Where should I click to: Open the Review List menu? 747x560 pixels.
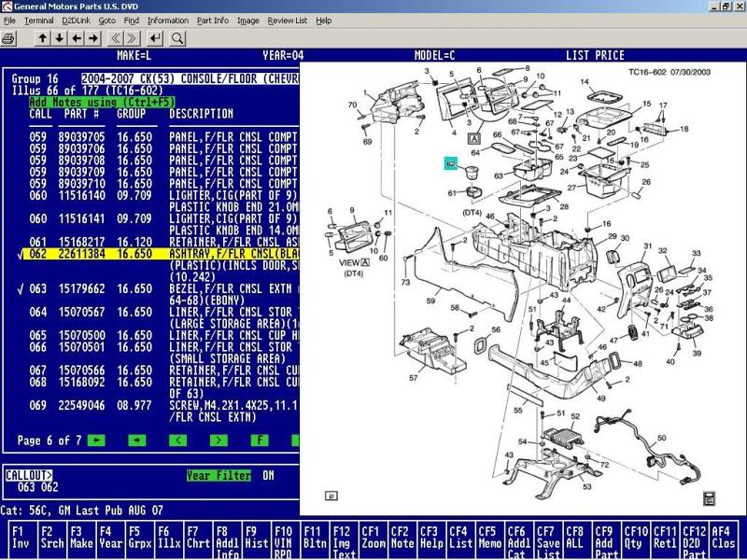pos(288,21)
